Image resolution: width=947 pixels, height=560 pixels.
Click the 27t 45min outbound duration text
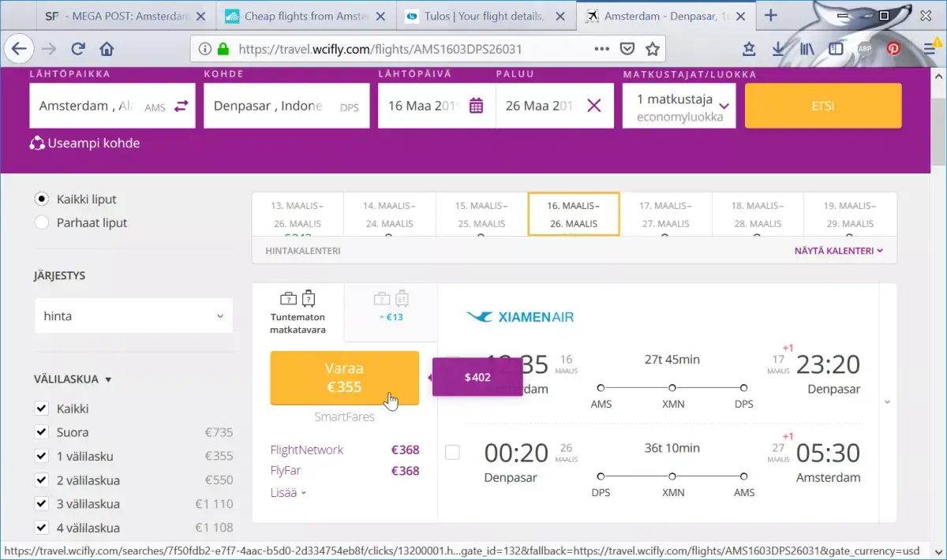point(672,360)
